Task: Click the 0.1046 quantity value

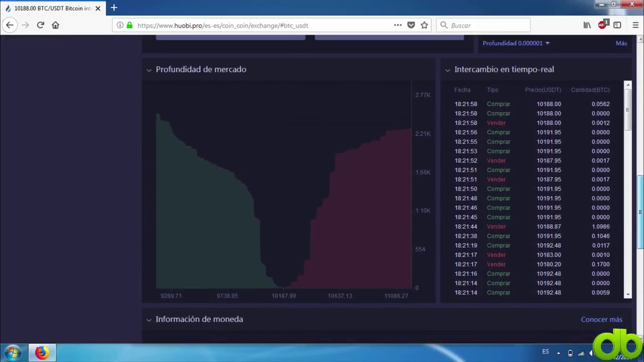Action: [601, 236]
